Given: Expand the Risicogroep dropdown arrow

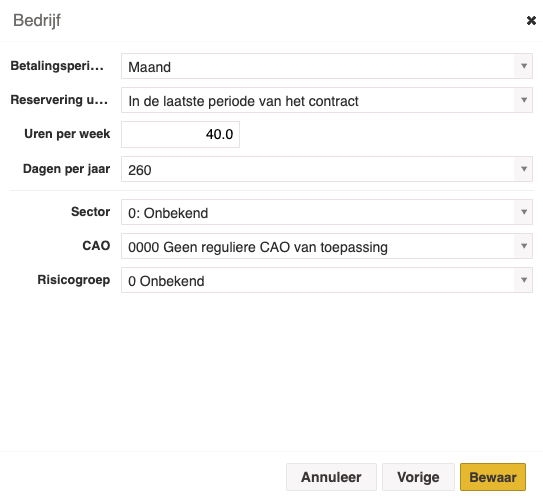Looking at the screenshot, I should 524,280.
